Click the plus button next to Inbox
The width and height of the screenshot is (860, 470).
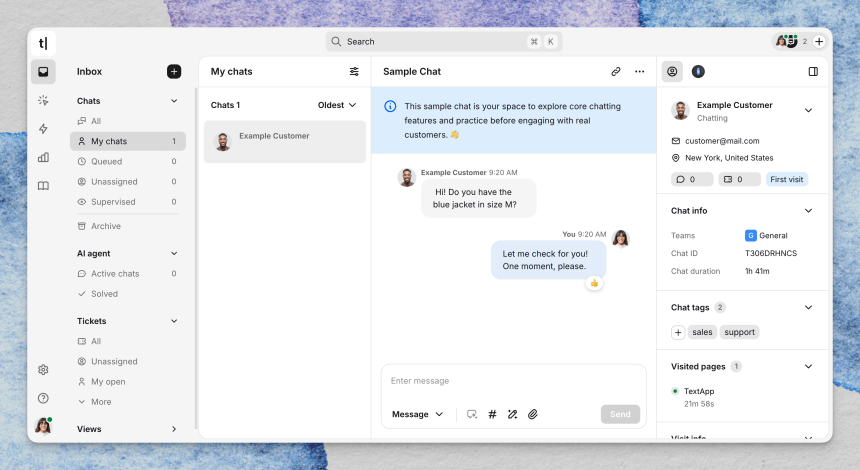(x=174, y=71)
